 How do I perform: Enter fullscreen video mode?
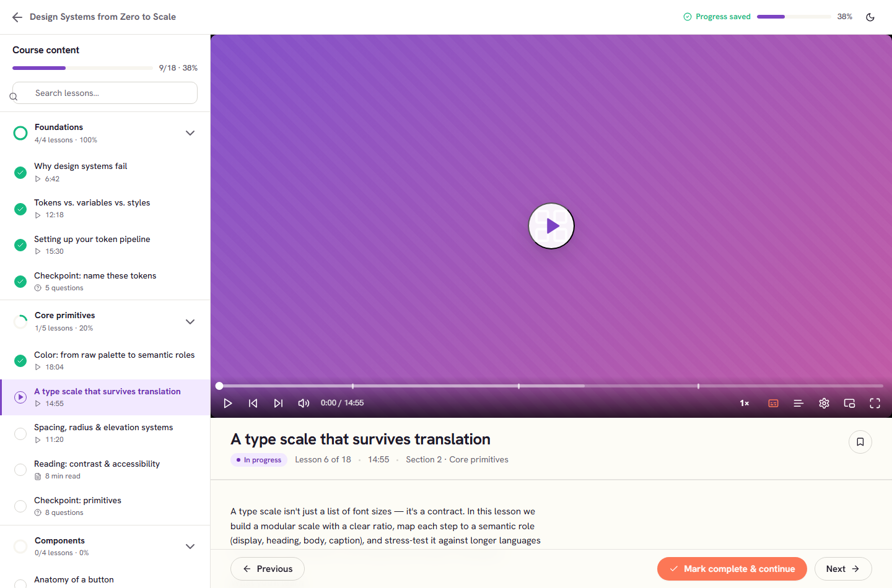point(875,403)
